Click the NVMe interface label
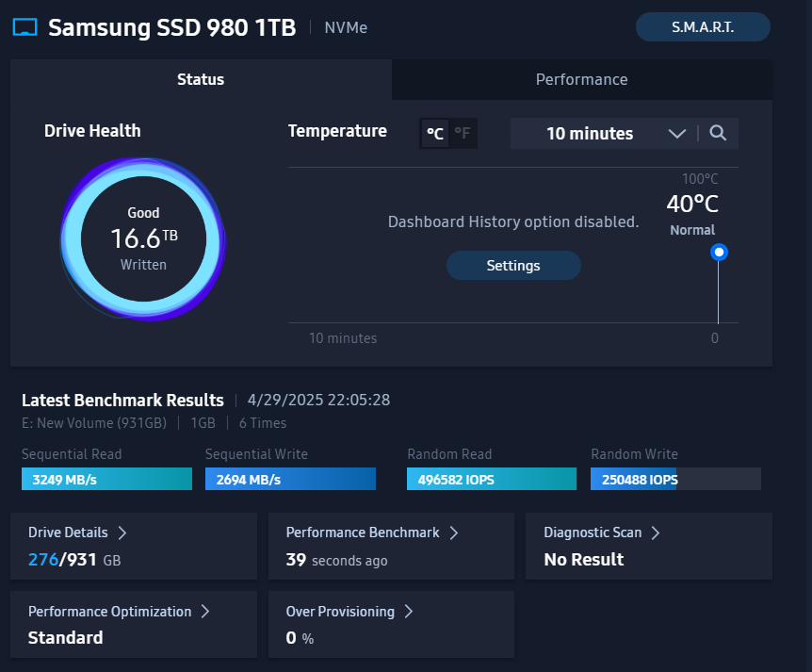 (346, 27)
